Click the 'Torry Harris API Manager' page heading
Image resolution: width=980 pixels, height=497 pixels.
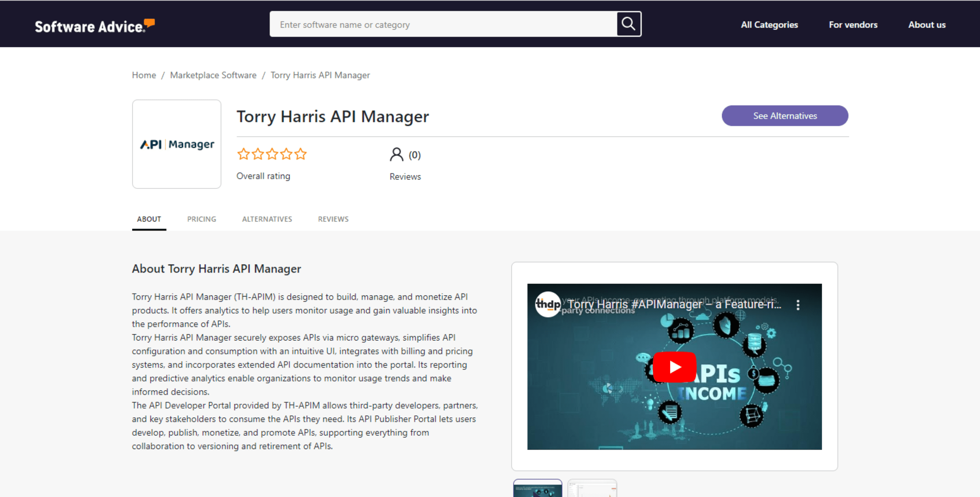(x=332, y=116)
